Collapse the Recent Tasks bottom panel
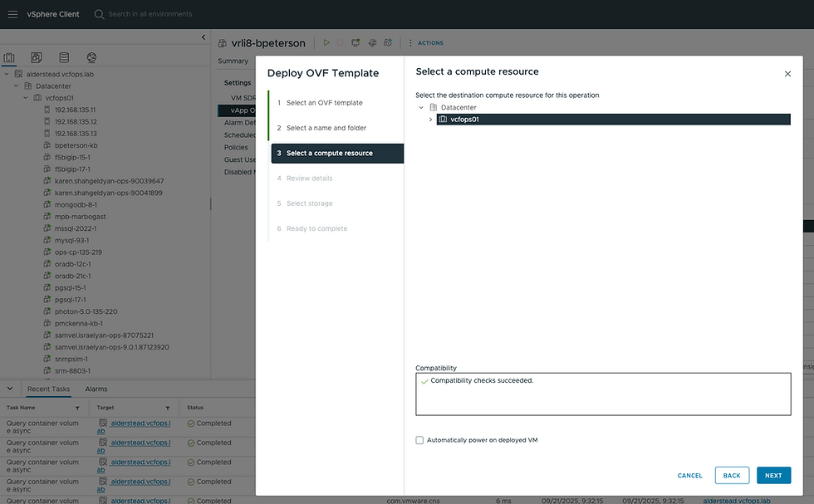The image size is (814, 504). click(10, 389)
